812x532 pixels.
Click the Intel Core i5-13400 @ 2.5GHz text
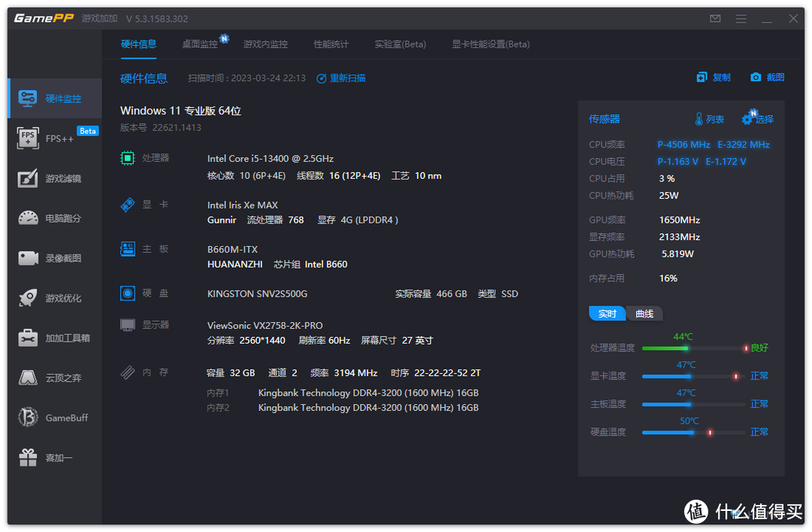tap(271, 159)
